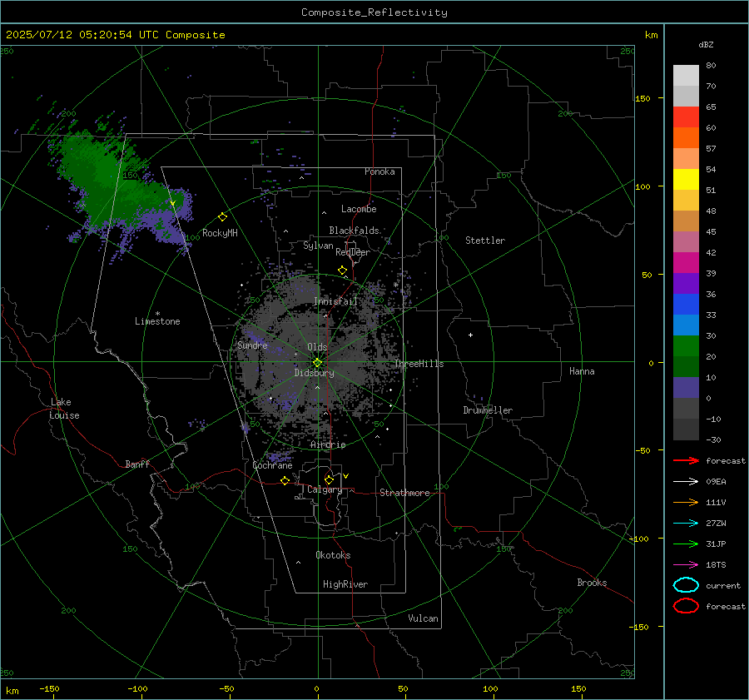Click the magenta 18TS arrow legend icon
This screenshot has width=749, height=700.
click(x=686, y=565)
